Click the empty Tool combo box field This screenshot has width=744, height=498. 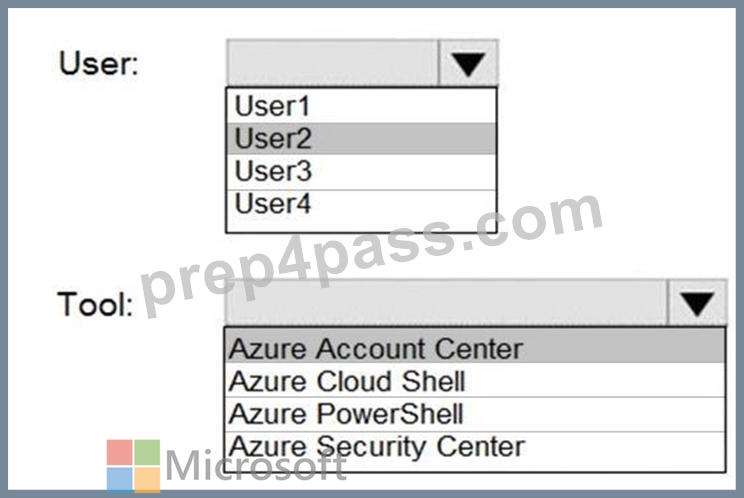446,303
